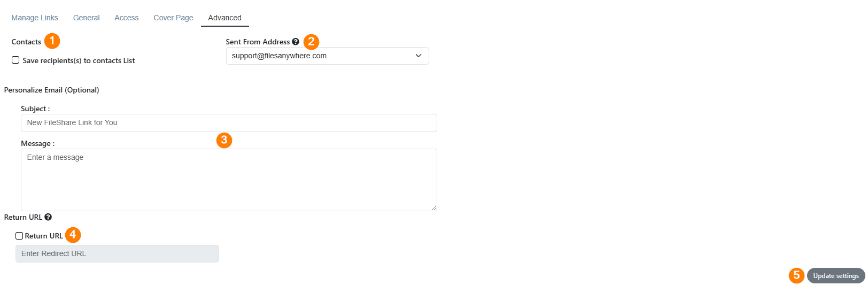
Task: Click orange marker number 3
Action: click(x=224, y=140)
